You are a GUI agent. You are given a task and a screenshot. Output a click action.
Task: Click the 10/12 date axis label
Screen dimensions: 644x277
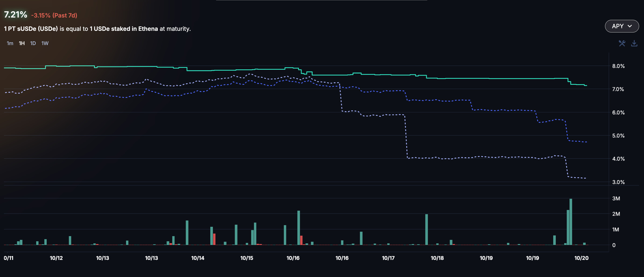pos(56,258)
